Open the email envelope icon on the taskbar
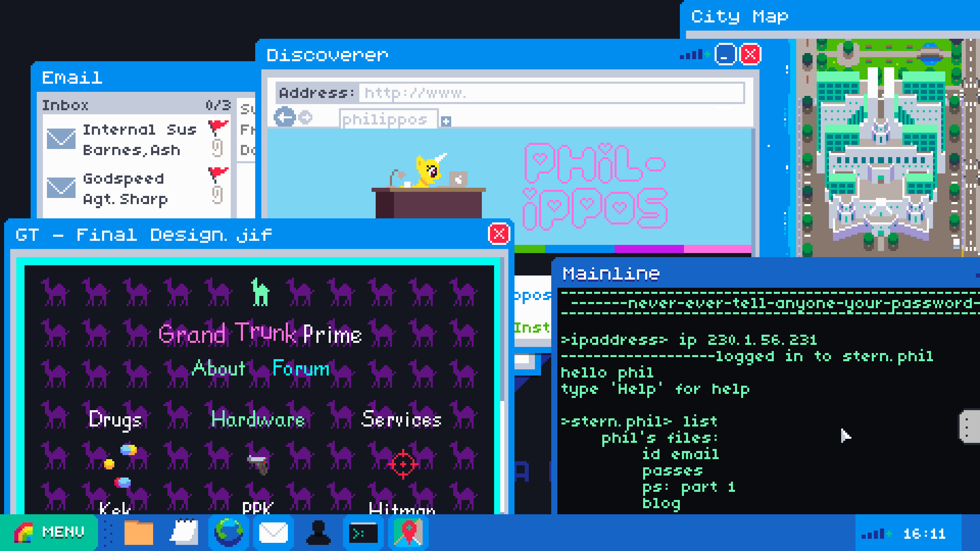980x551 pixels. point(273,532)
